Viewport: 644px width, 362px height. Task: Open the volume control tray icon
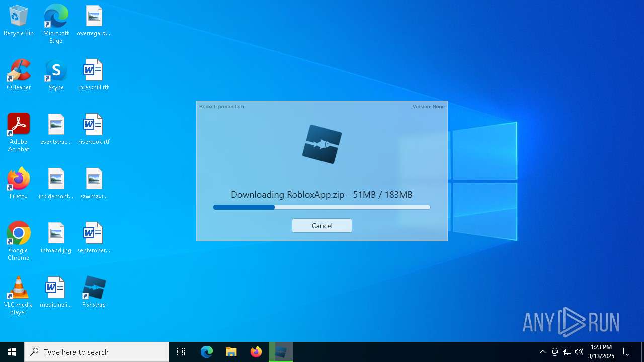click(x=579, y=352)
